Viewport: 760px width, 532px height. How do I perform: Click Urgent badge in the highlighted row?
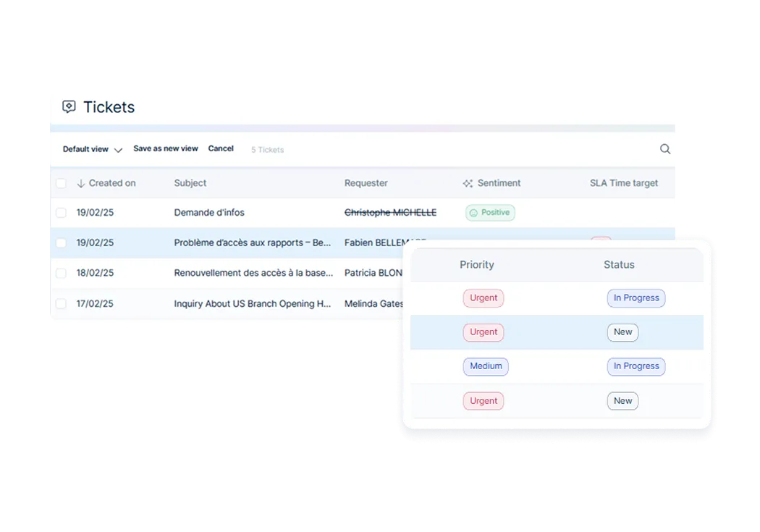point(484,332)
